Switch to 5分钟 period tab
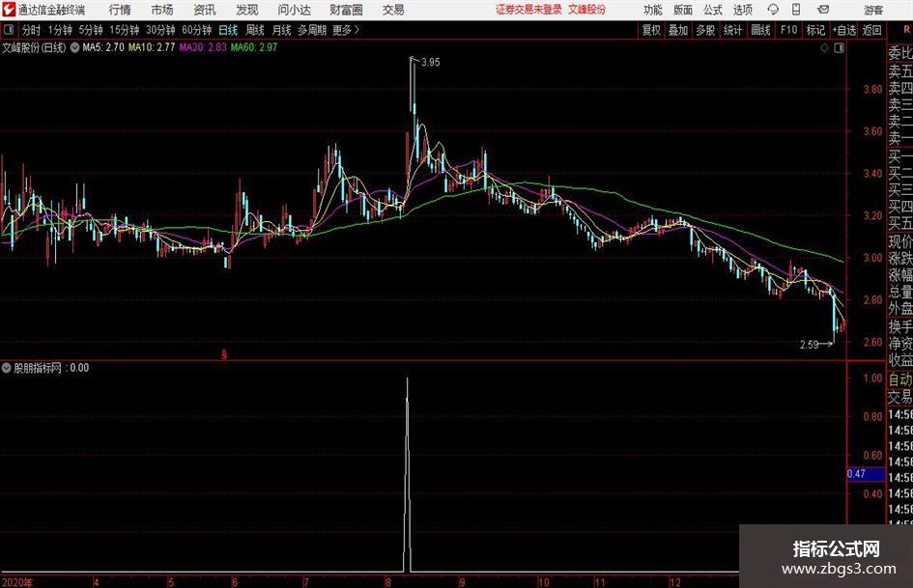This screenshot has height=588, width=913. [x=91, y=30]
